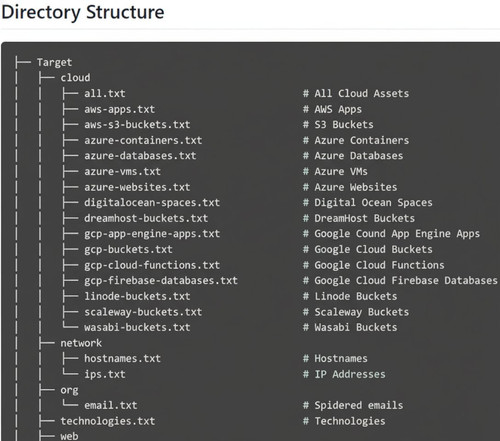This screenshot has width=500, height=441.
Task: Click the '# All Cloud Assets' comment
Action: pyautogui.click(x=356, y=93)
